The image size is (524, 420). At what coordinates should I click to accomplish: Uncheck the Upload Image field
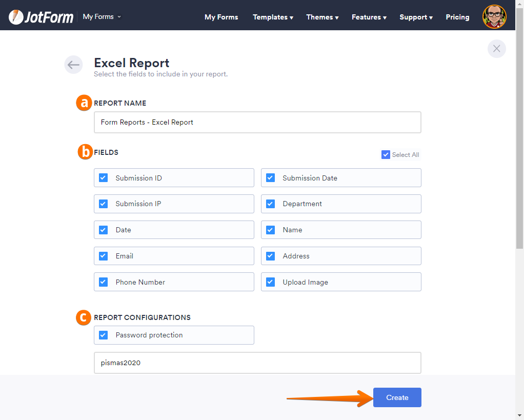coord(271,282)
